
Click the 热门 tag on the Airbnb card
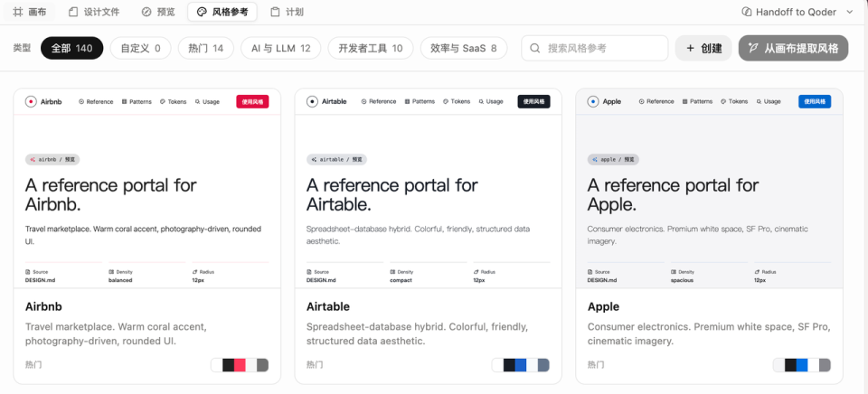coord(33,365)
